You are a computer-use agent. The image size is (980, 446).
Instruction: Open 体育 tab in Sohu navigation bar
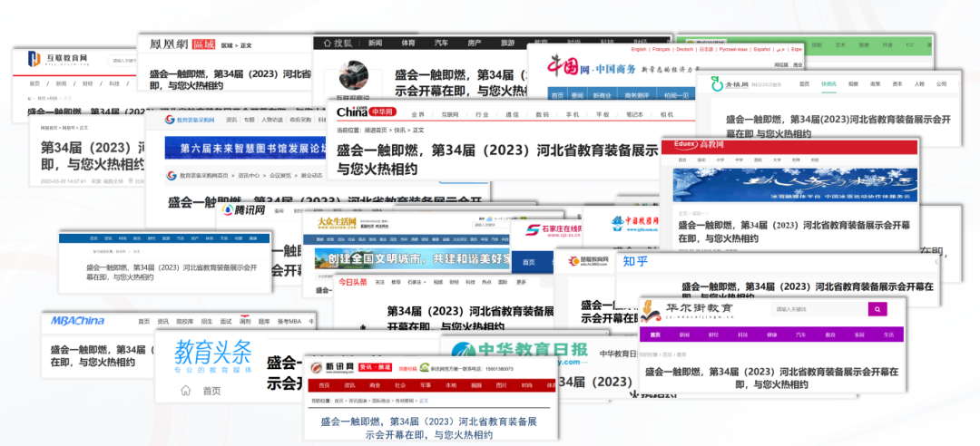tap(407, 44)
